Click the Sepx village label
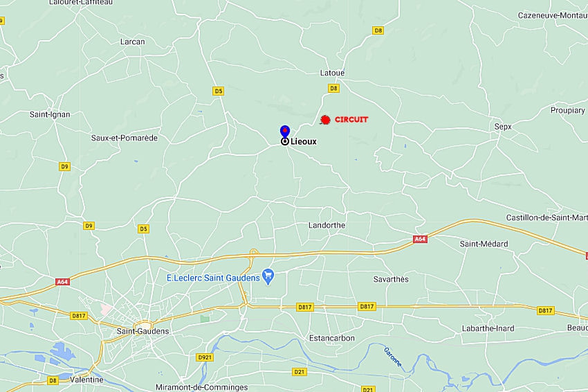The width and height of the screenshot is (588, 392). tap(503, 127)
